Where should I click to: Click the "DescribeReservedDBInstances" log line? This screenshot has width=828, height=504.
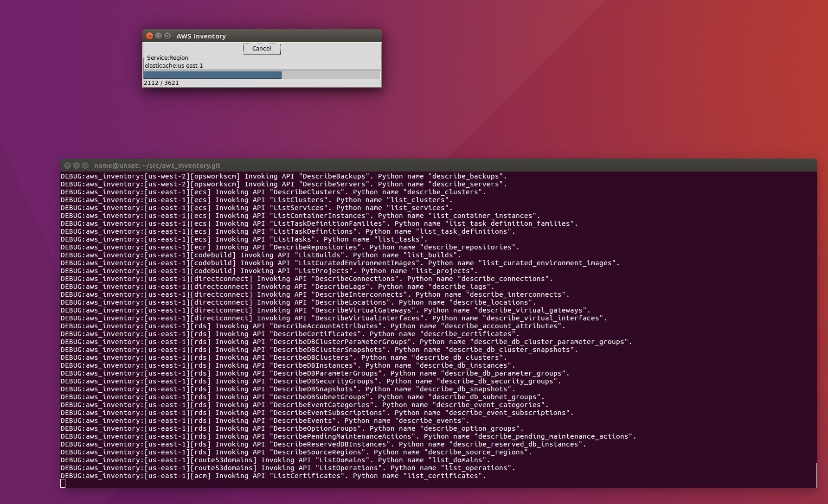point(323,444)
